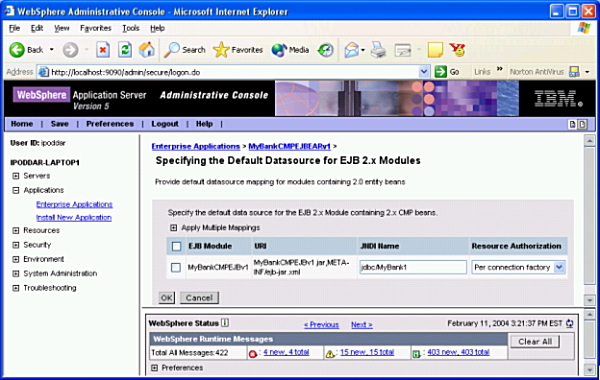600x380 pixels.
Task: Click the browser Back arrow icon
Action: point(17,50)
